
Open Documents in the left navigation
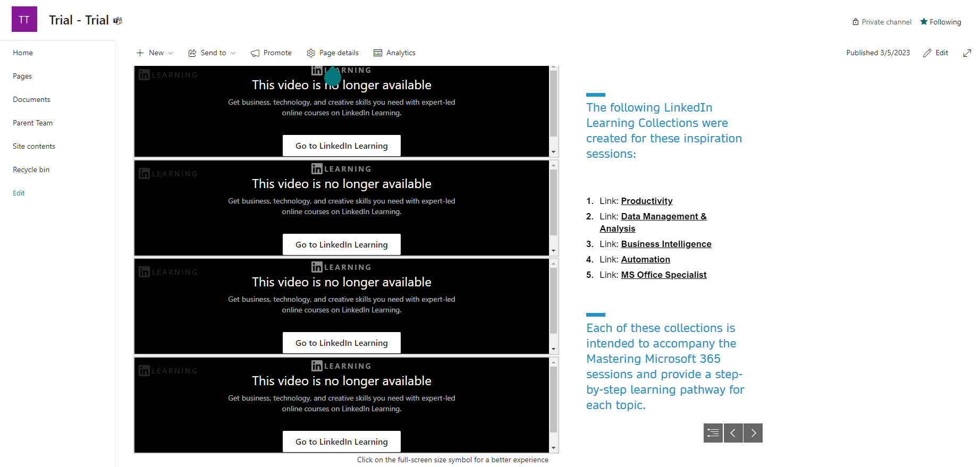tap(31, 99)
